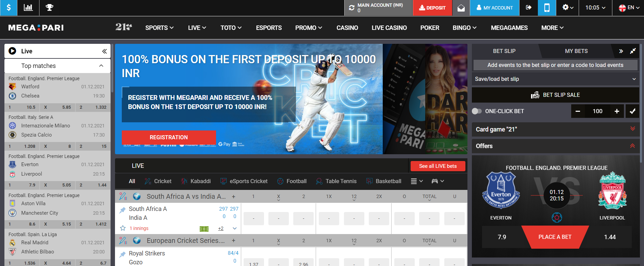Screen dimensions: 644x266
Task: Open the trophy results icon
Action: tap(49, 7)
